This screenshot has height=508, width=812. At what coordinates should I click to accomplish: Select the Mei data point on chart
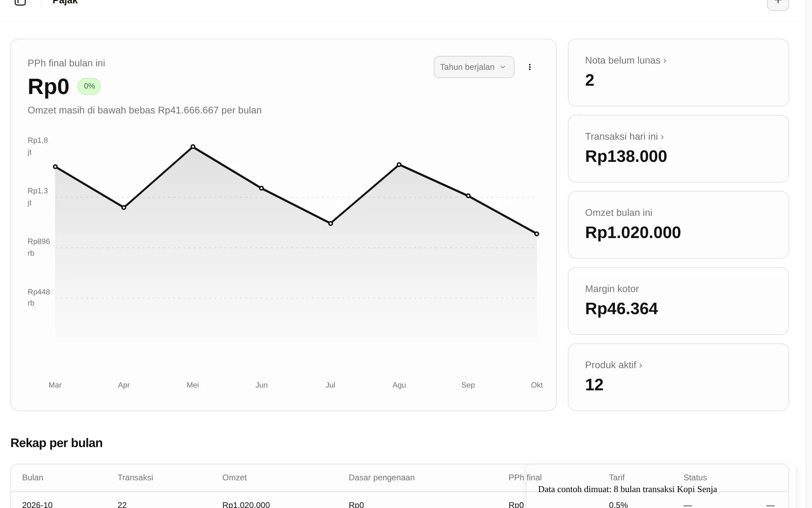(x=193, y=147)
